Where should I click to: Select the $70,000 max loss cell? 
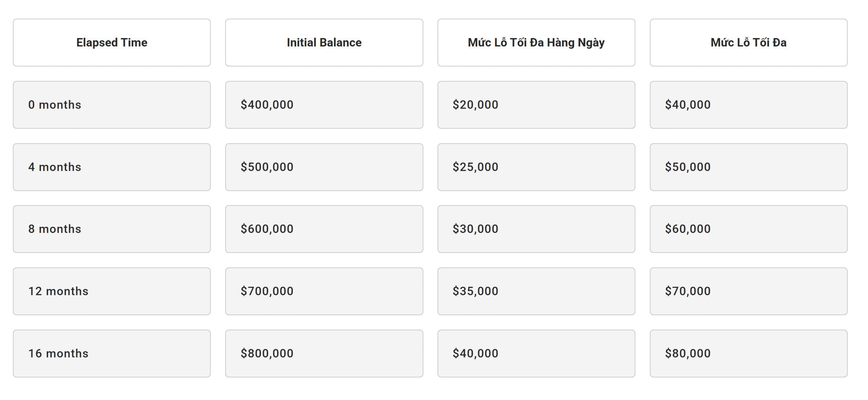tap(748, 291)
